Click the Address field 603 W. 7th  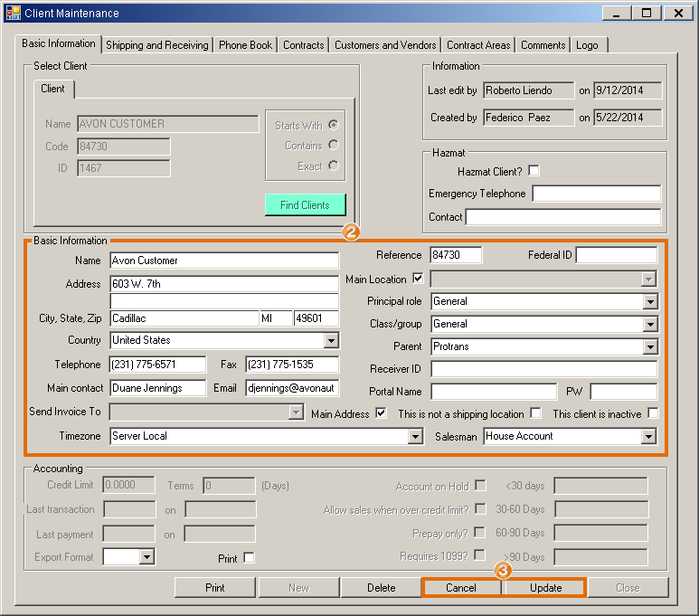[x=224, y=284]
